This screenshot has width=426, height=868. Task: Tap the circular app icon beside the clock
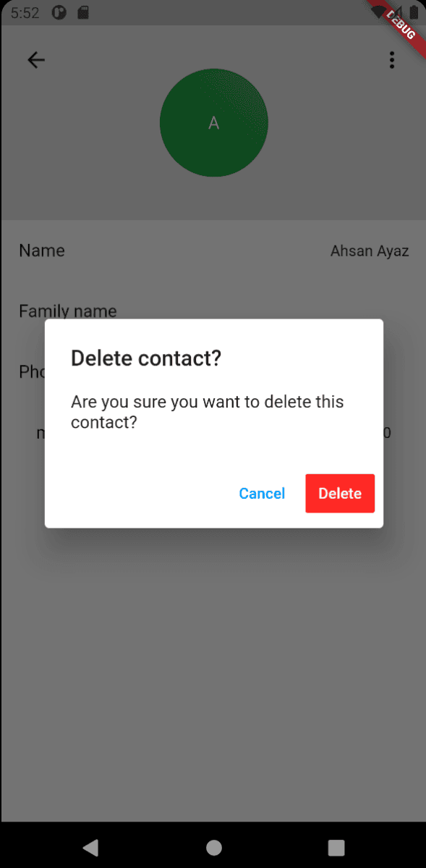(59, 13)
